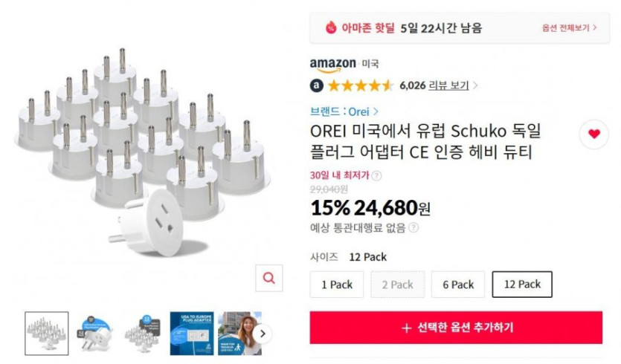Select the 12 Pack size option
The image size is (621, 364).
[x=522, y=285]
